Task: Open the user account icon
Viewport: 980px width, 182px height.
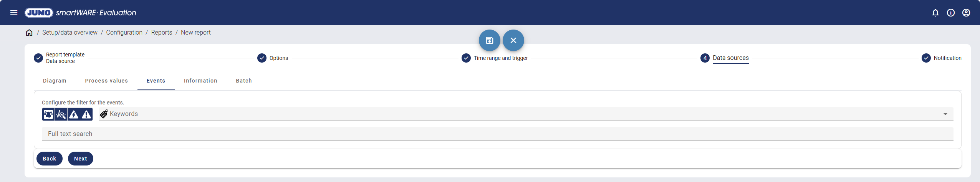Action: tap(966, 13)
